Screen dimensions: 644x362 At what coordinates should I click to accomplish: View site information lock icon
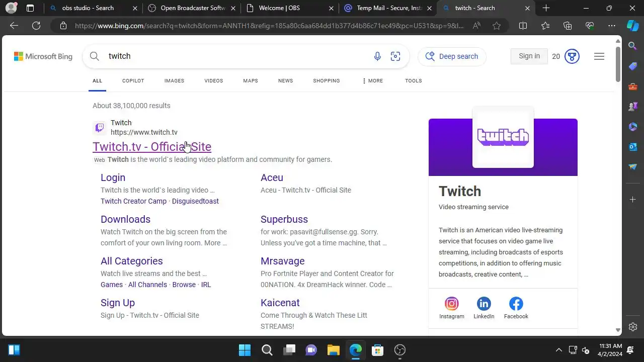click(x=63, y=26)
